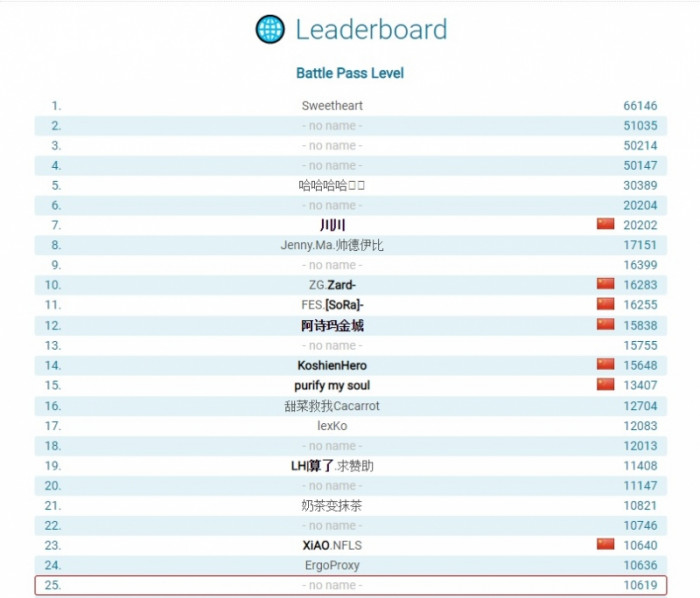Click the flag in XiAO.NFLS row
700x598 pixels.
pyautogui.click(x=605, y=545)
